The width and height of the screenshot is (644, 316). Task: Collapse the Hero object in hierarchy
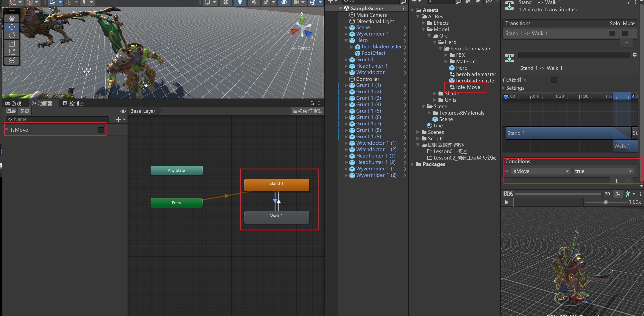pyautogui.click(x=346, y=41)
